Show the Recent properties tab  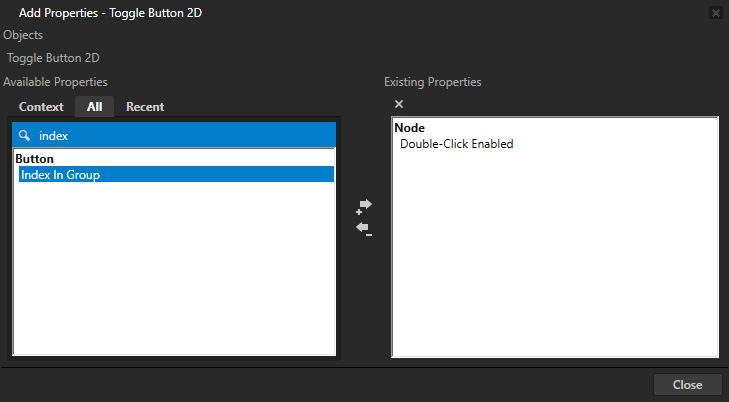[x=145, y=107]
